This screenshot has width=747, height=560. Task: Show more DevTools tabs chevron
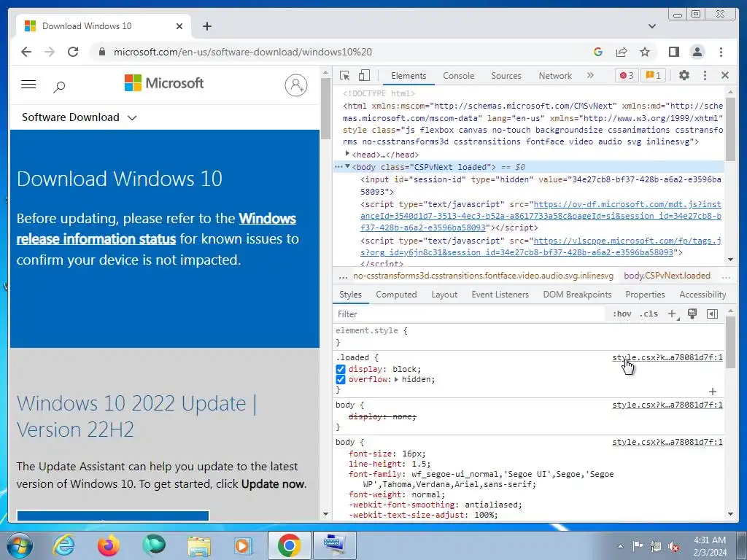click(590, 75)
